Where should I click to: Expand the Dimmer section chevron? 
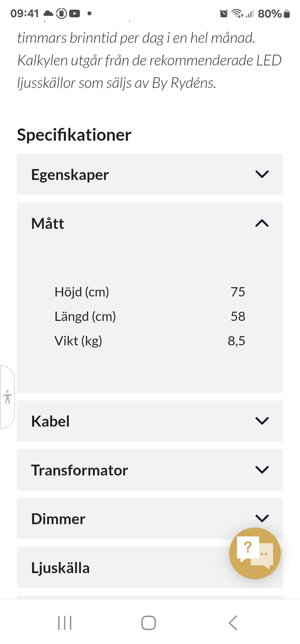coord(262,518)
